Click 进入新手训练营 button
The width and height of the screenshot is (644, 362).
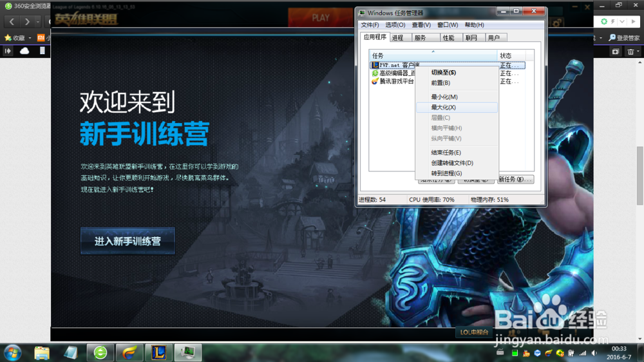128,241
